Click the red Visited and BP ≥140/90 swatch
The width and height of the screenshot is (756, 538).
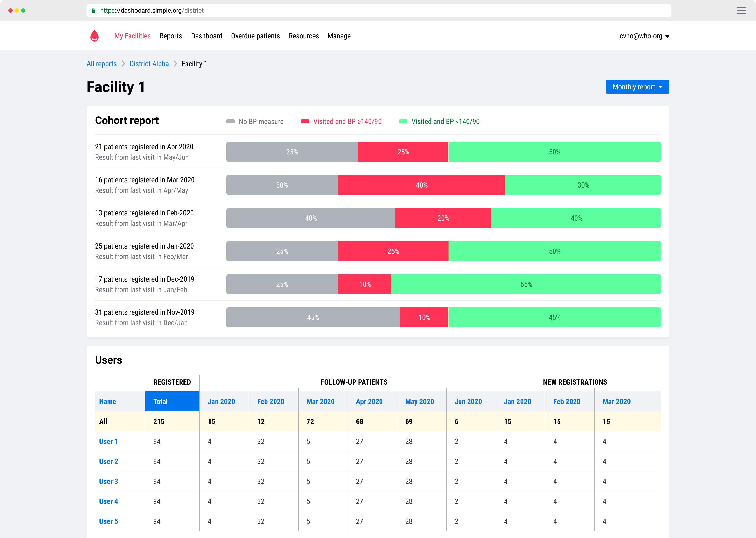[305, 122]
